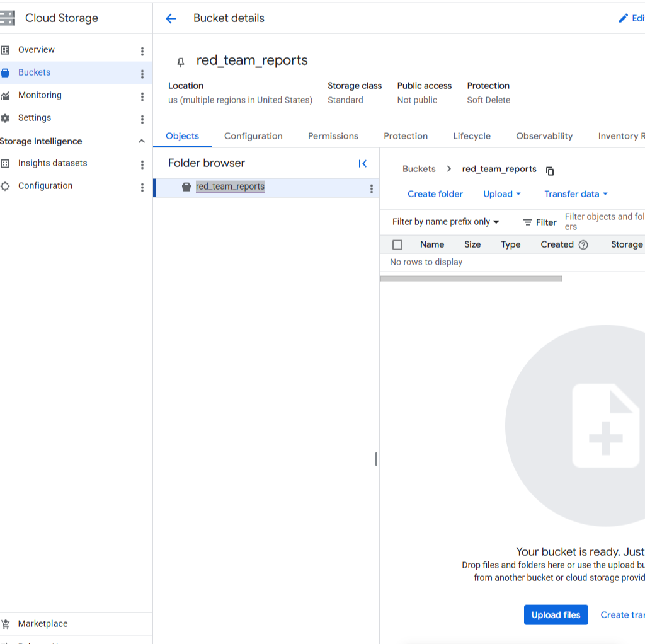Open the Monitoring three-dot menu
This screenshot has height=644, width=645.
tap(142, 96)
